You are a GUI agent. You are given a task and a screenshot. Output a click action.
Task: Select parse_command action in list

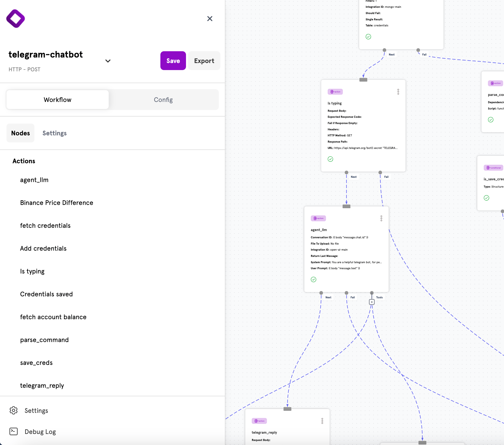pos(44,340)
